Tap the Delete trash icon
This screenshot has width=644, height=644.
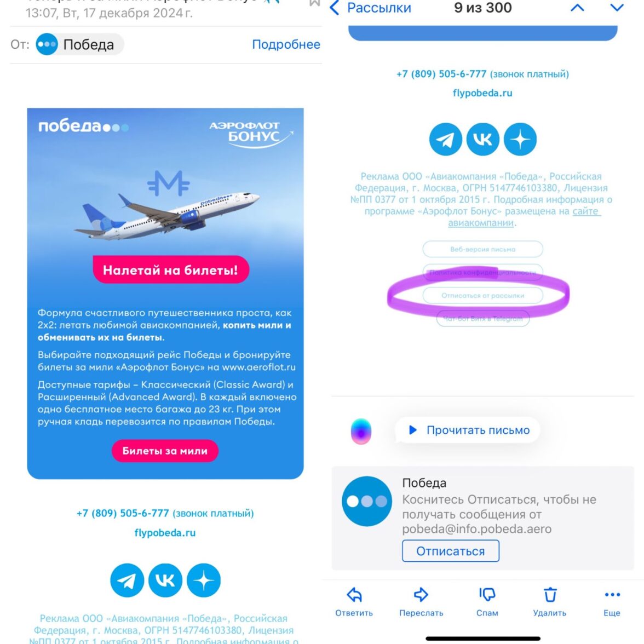[x=550, y=594]
